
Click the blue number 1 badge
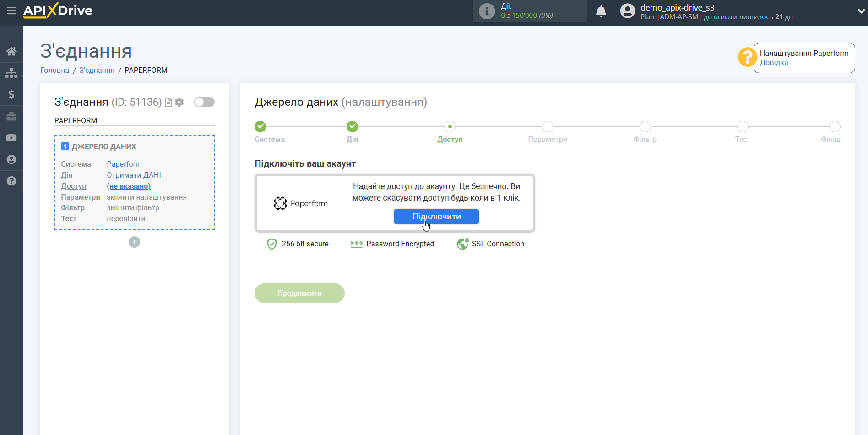(65, 147)
